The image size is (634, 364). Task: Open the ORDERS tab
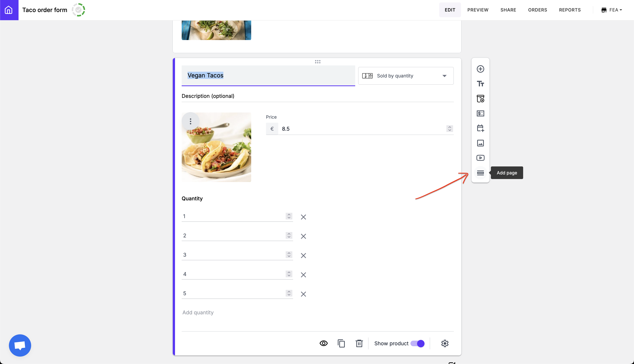coord(537,10)
